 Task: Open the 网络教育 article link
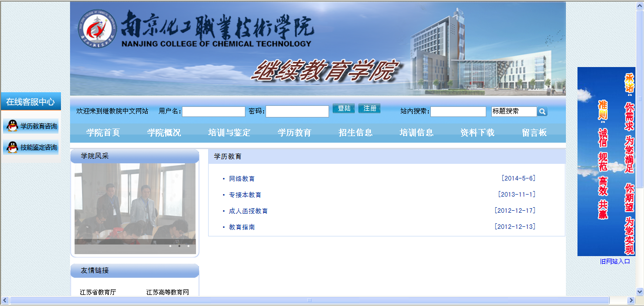click(x=241, y=179)
